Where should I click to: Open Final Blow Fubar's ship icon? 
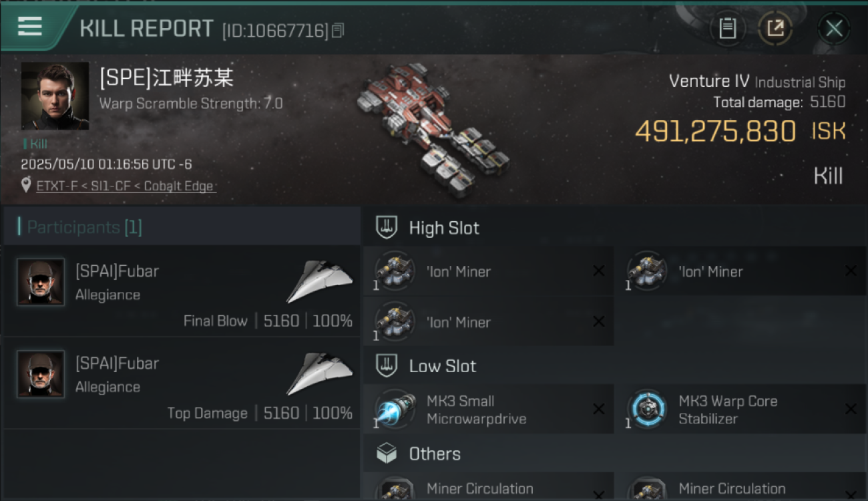320,283
